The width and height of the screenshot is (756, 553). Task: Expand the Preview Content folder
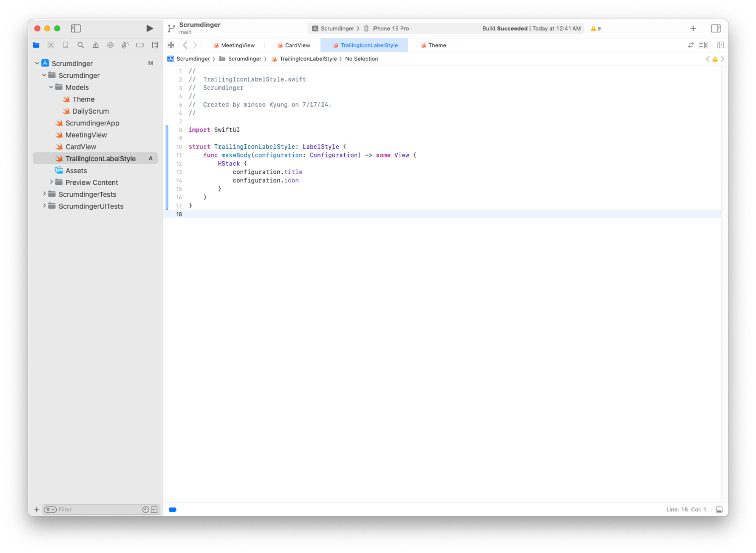tap(51, 182)
